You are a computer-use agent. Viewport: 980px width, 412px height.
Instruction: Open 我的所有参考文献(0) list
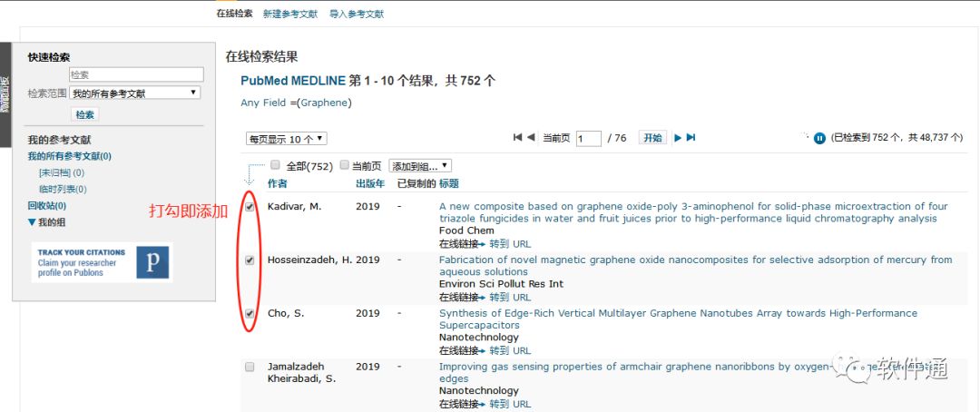pos(69,156)
